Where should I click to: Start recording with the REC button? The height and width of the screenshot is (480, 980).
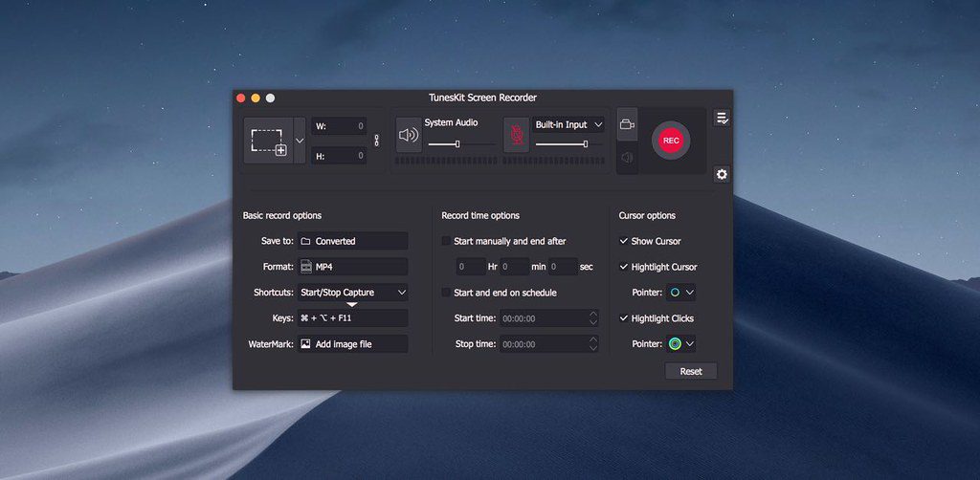[x=671, y=141]
